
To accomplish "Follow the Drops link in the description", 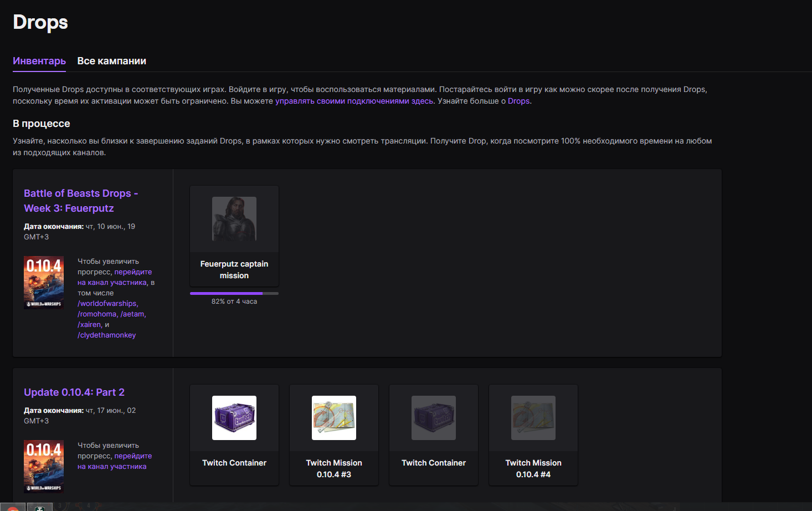I will pyautogui.click(x=518, y=101).
